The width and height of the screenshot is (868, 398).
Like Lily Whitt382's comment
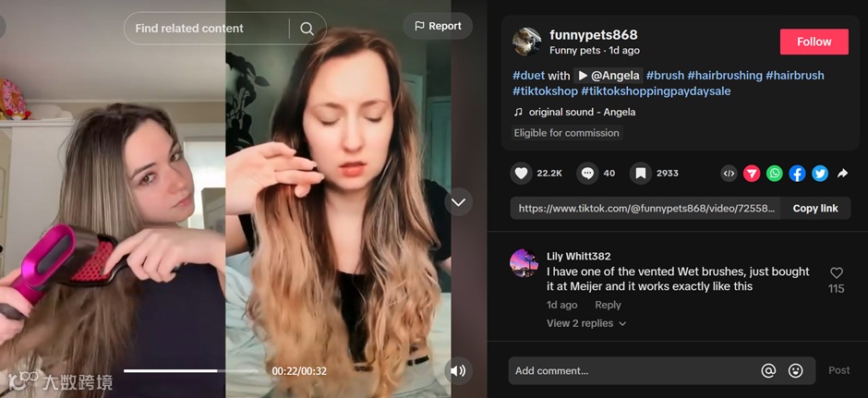pyautogui.click(x=837, y=273)
